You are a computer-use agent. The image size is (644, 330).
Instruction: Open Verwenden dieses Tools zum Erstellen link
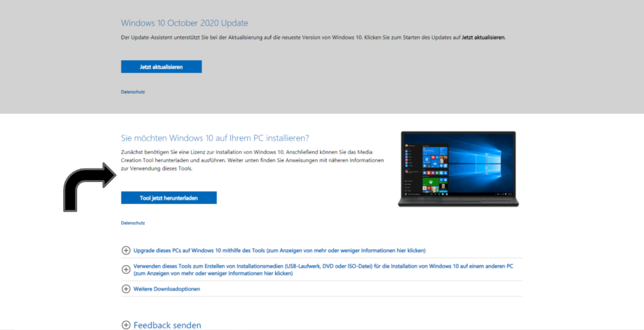coord(323,269)
